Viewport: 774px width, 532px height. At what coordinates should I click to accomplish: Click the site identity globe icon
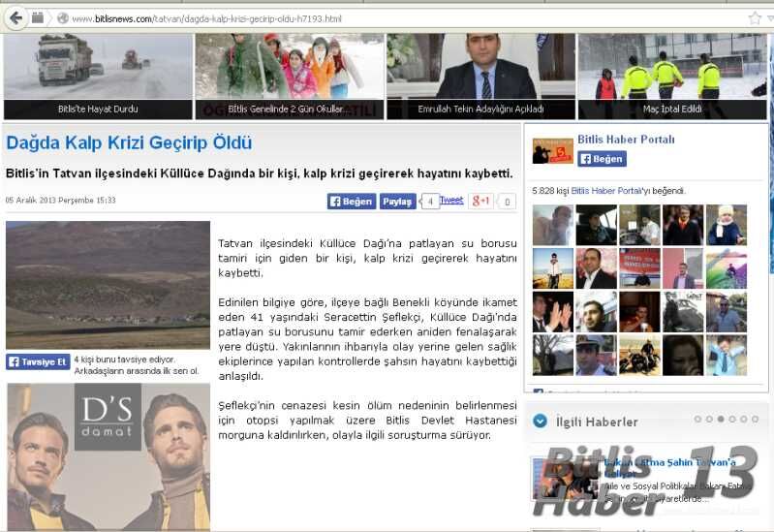coord(62,18)
